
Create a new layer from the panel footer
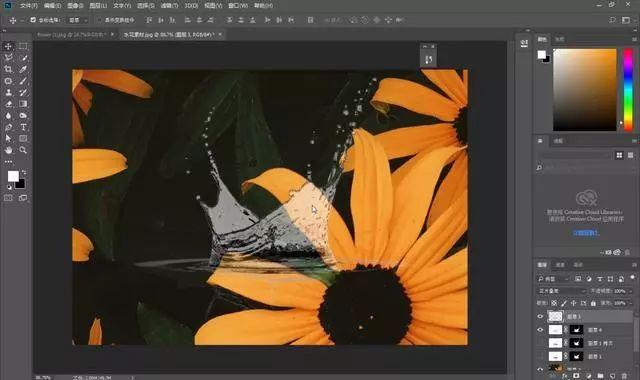[x=612, y=376]
